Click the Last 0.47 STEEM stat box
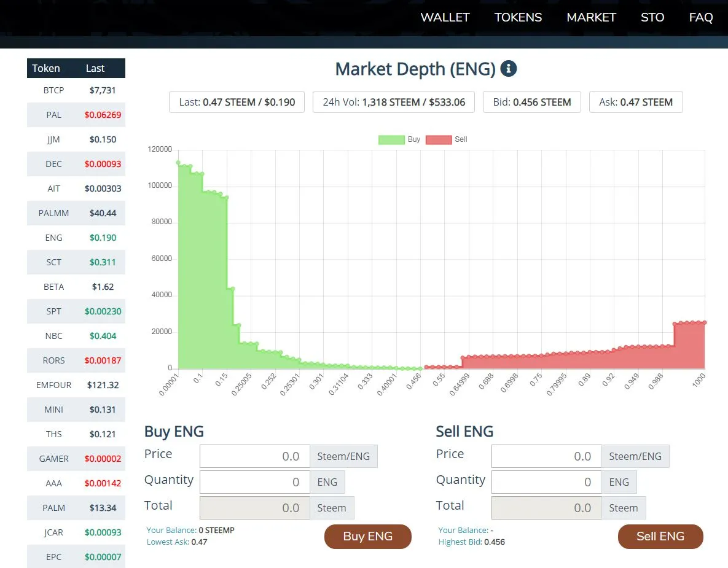 237,102
